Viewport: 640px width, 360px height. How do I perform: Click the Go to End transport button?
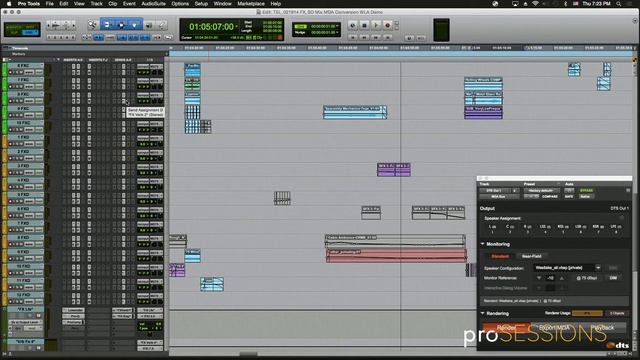pyautogui.click(x=387, y=37)
